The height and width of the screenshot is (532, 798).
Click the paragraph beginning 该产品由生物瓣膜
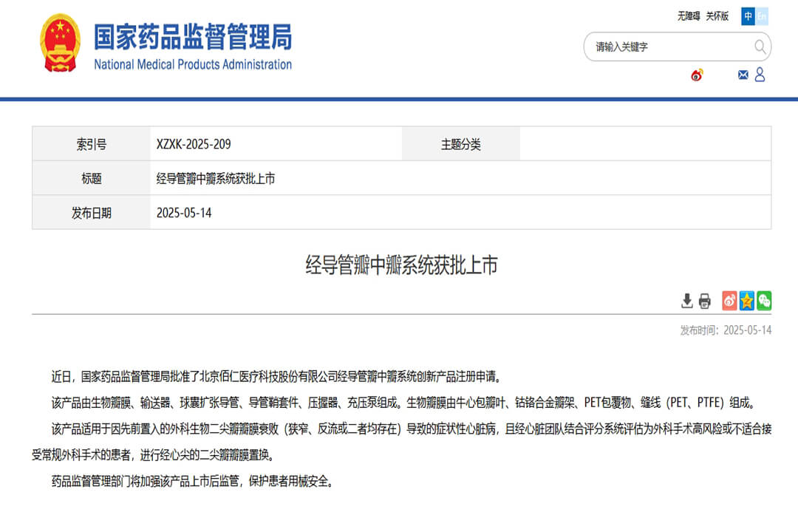click(405, 403)
